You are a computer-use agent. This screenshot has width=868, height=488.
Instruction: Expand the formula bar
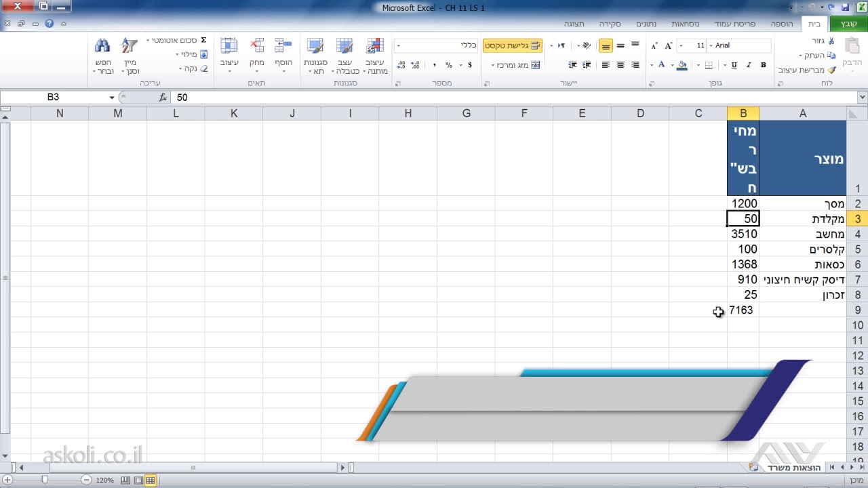pos(863,98)
